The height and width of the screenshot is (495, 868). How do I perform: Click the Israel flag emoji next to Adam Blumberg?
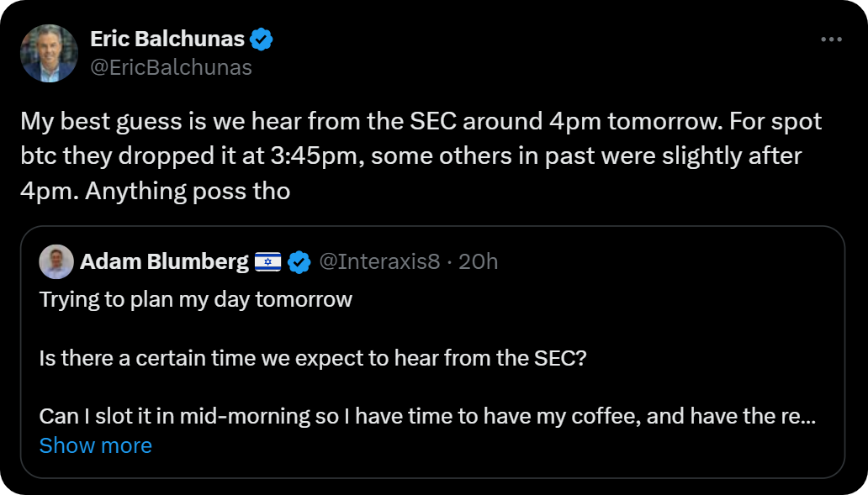click(267, 262)
